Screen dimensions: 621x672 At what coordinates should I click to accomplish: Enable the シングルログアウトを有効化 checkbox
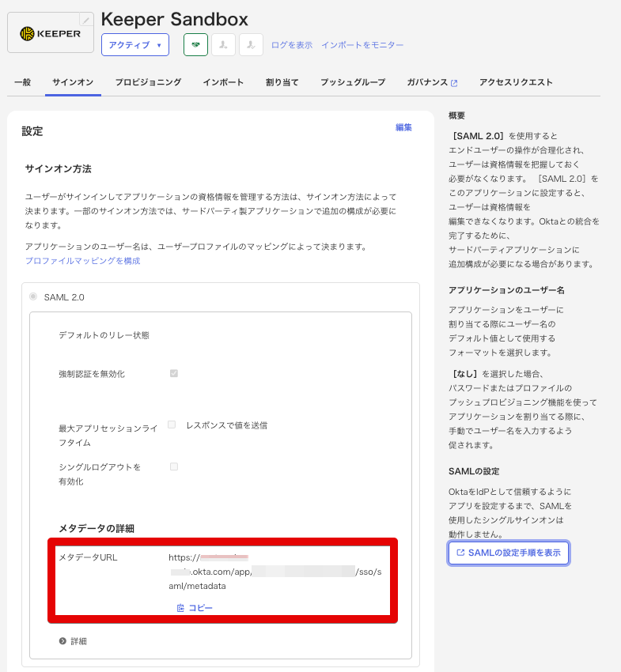click(x=174, y=466)
